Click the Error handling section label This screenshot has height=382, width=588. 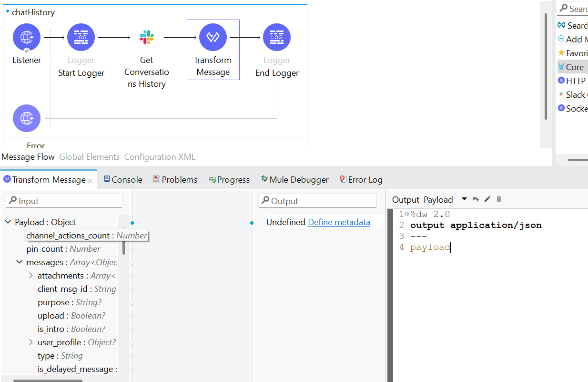pyautogui.click(x=36, y=145)
